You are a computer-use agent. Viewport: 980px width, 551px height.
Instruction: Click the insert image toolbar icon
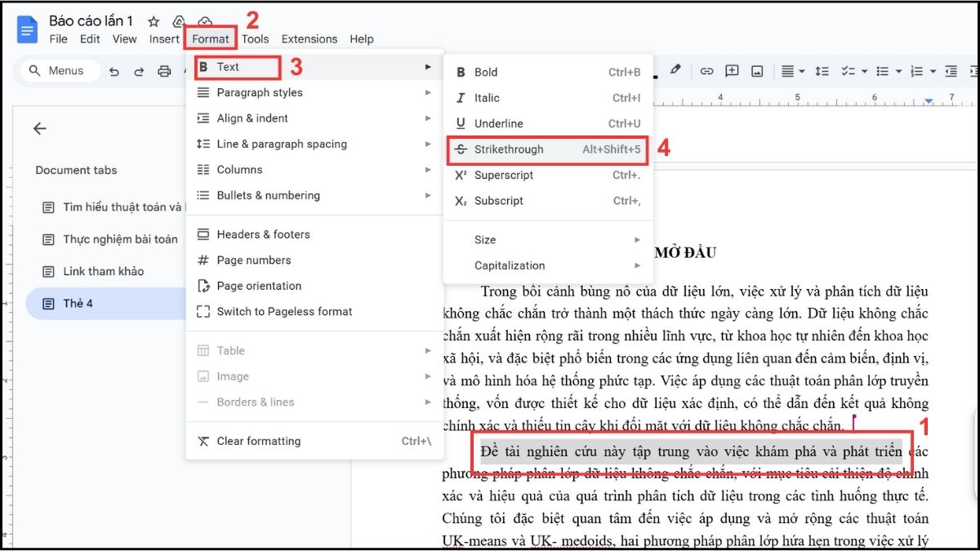(757, 71)
